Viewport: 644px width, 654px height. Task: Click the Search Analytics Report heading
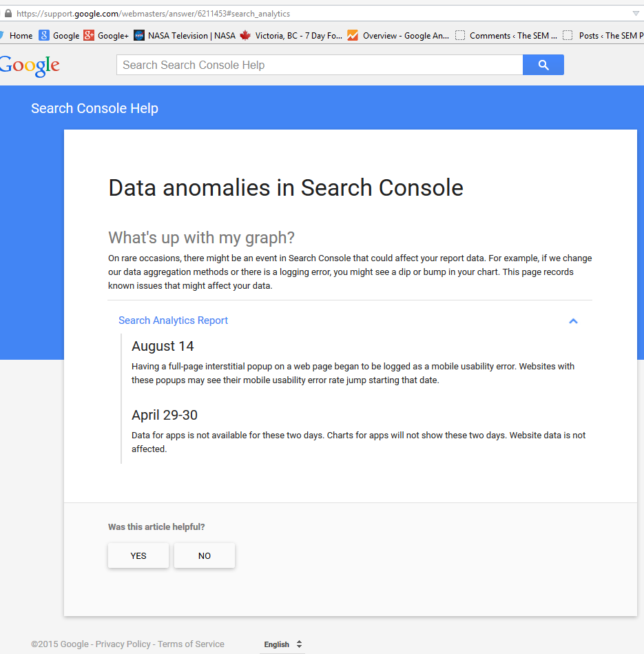point(173,320)
